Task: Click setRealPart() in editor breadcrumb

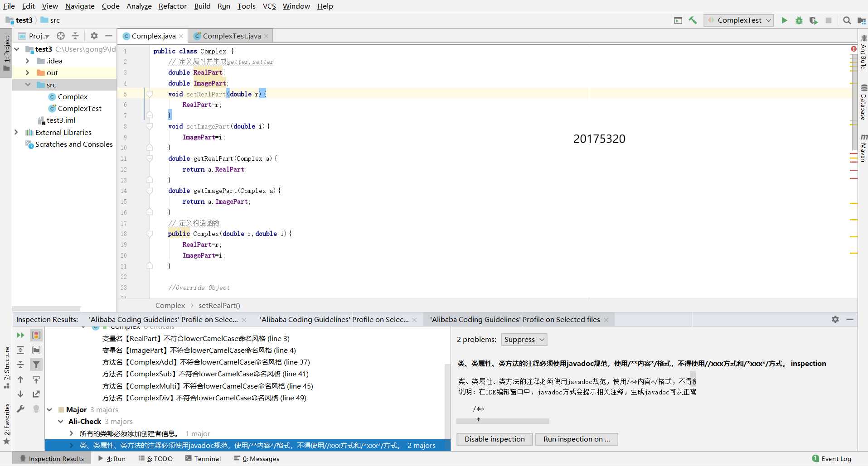Action: 219,305
